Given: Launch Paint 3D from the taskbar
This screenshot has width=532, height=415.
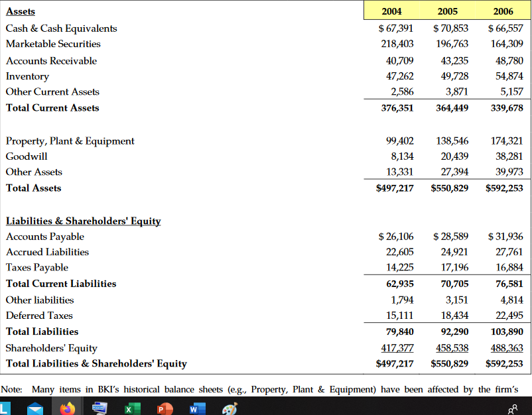Looking at the screenshot, I should 230,406.
